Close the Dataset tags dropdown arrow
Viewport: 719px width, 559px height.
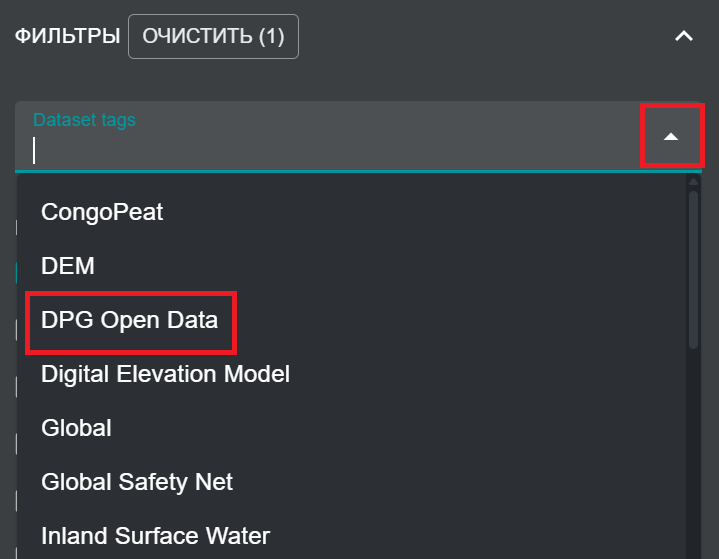point(672,136)
